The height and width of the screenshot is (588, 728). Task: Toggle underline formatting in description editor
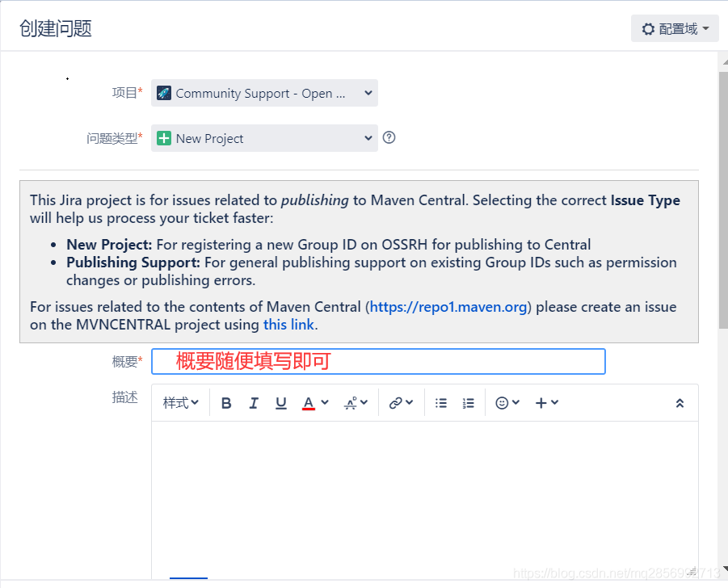tap(281, 403)
